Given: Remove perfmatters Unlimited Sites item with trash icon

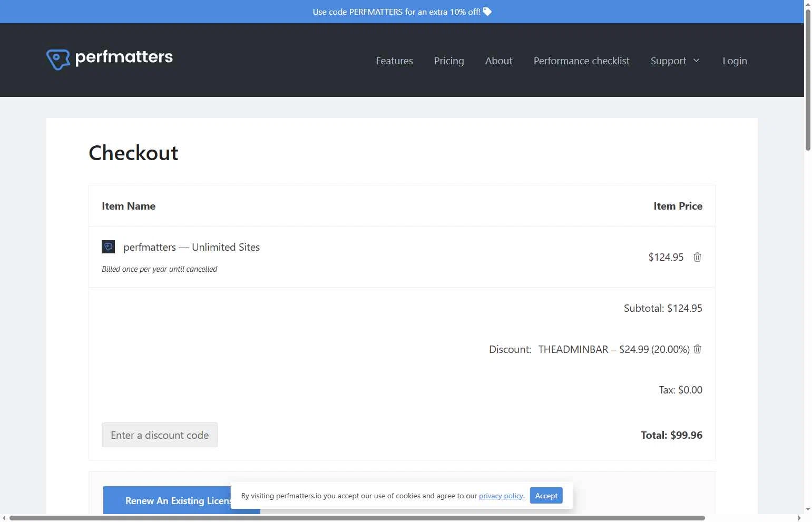Looking at the screenshot, I should 697,257.
